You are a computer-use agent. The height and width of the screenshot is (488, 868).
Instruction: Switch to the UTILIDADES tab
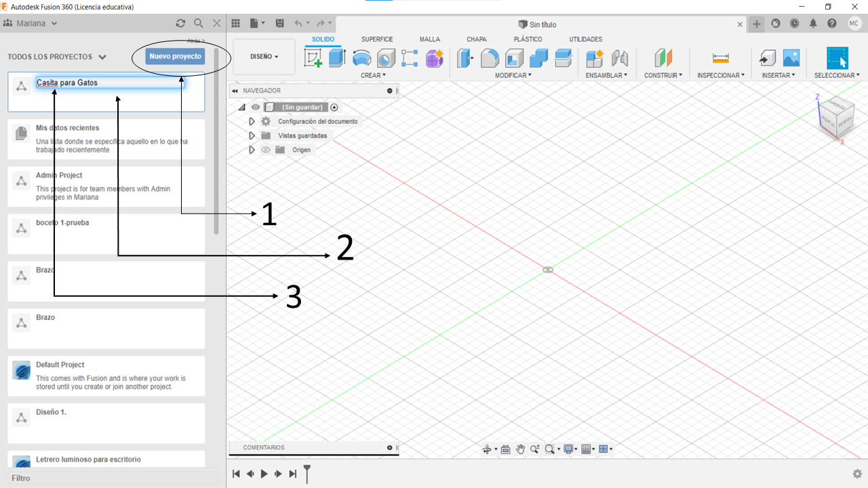[x=586, y=39]
